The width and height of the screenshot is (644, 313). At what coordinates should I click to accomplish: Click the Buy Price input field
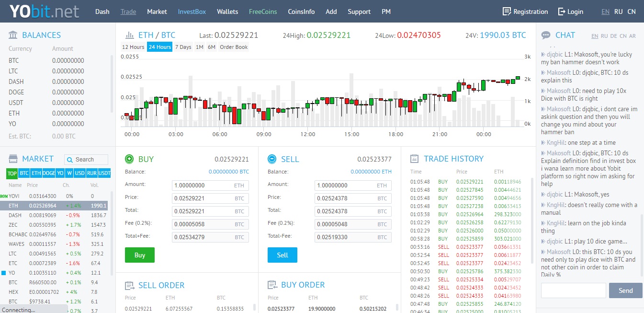[x=210, y=198]
